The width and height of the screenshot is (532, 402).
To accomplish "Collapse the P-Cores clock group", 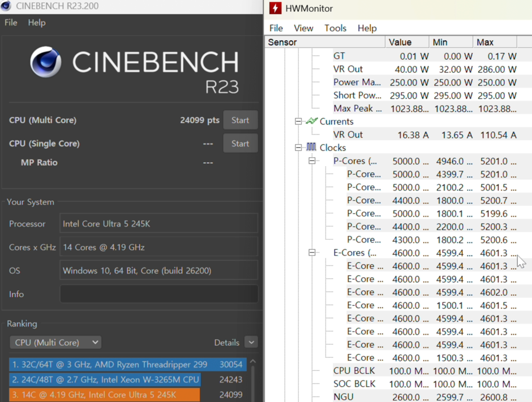I will pyautogui.click(x=312, y=161).
